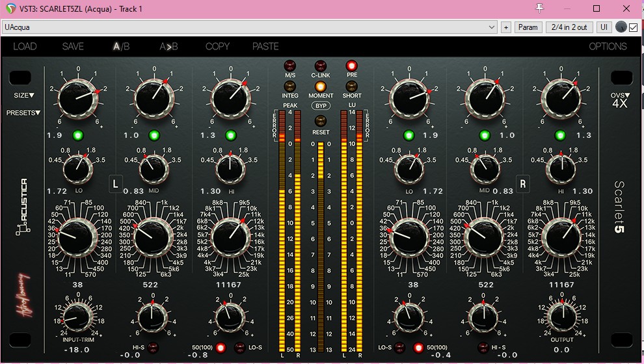Toggle left channel high band green LED
The image size is (644, 364).
point(230,135)
